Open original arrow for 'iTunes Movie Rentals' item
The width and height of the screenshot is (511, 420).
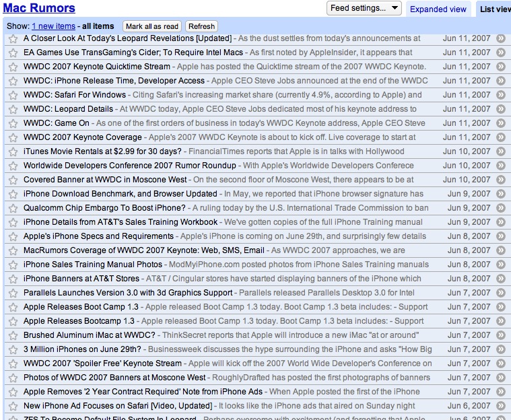point(501,151)
